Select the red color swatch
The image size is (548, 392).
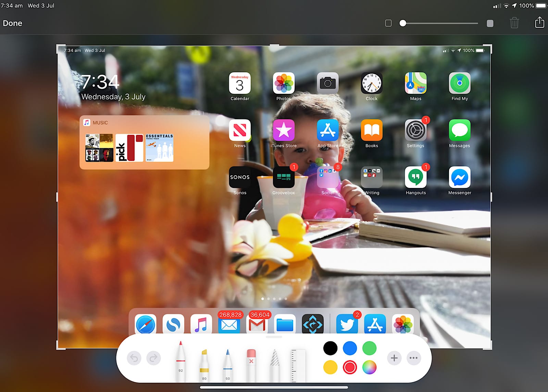(x=350, y=367)
